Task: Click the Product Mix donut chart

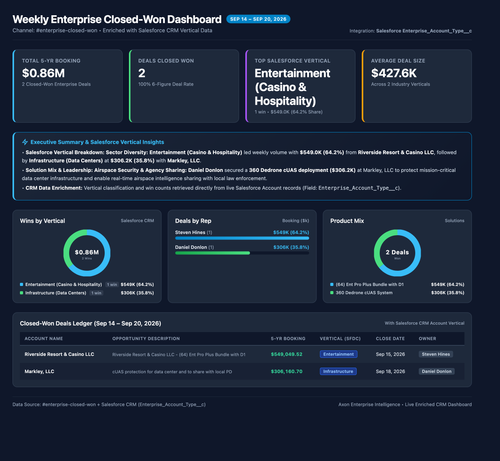Action: pos(397,253)
